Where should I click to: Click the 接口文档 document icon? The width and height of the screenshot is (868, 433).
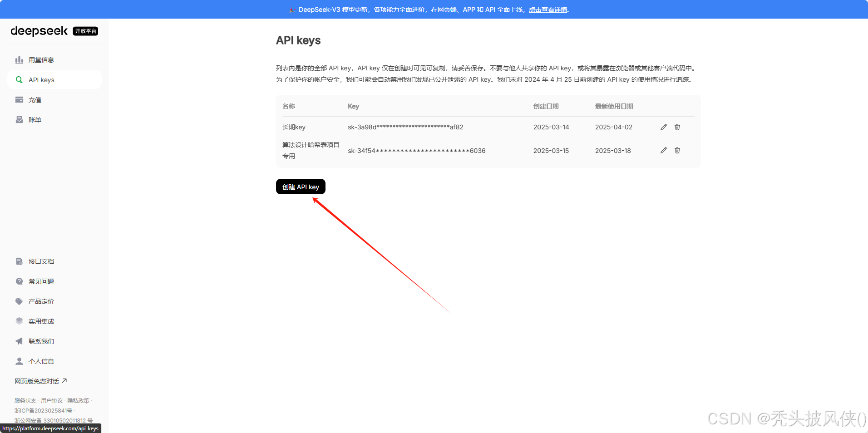click(x=19, y=261)
